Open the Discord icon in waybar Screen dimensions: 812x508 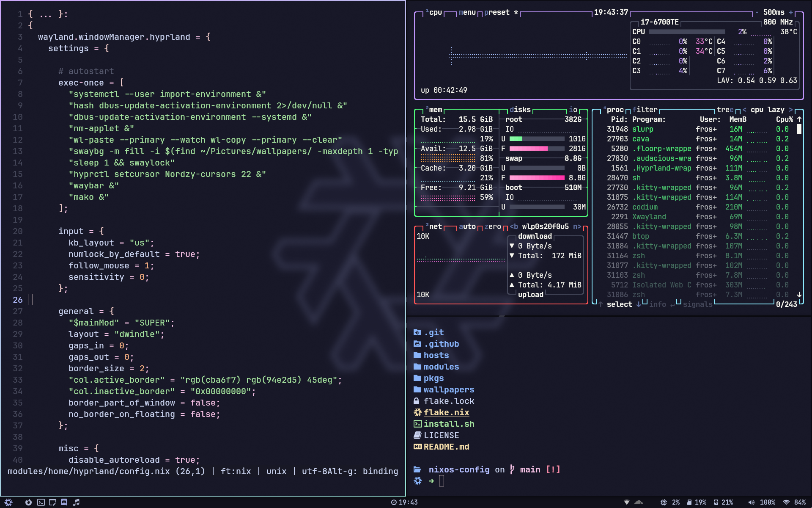coord(64,502)
